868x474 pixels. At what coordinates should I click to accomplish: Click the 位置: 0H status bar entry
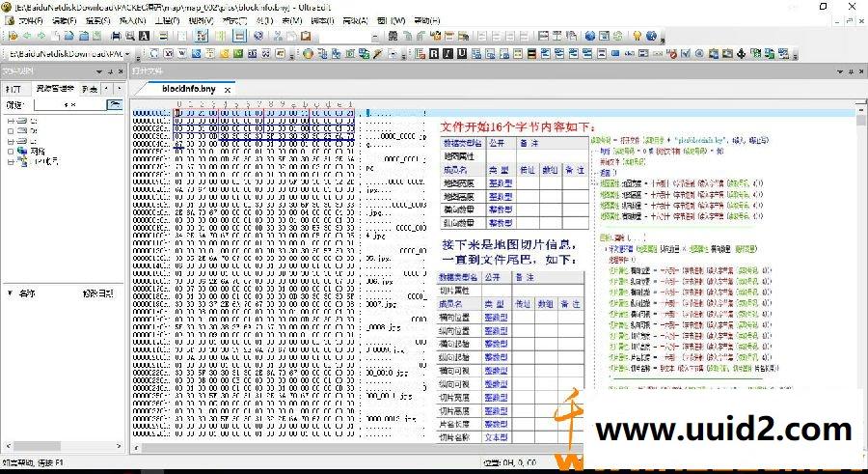508,462
